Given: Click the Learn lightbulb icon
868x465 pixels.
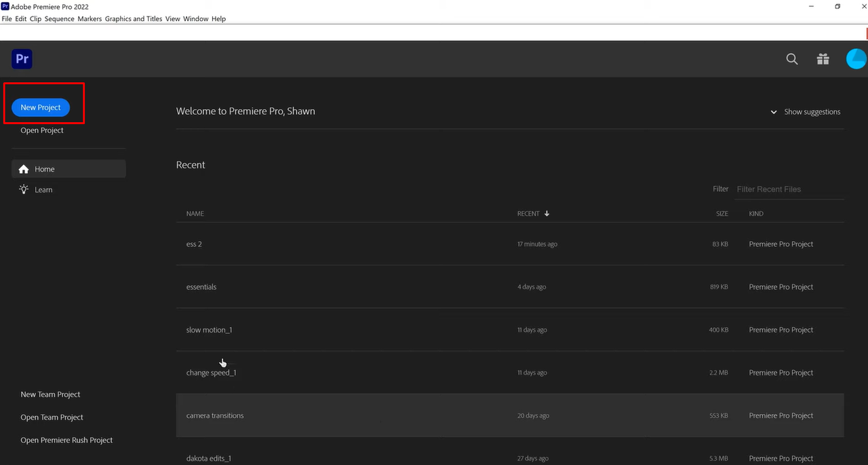Looking at the screenshot, I should coord(24,189).
